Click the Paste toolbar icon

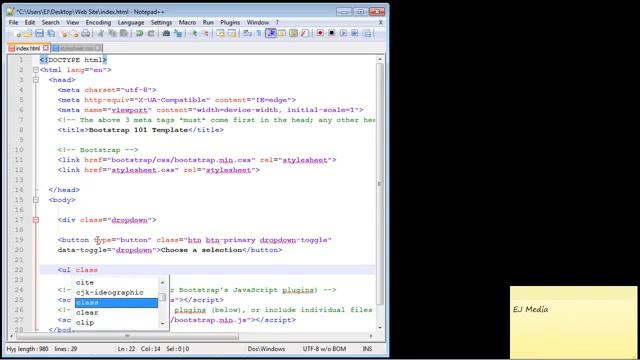pyautogui.click(x=124, y=33)
